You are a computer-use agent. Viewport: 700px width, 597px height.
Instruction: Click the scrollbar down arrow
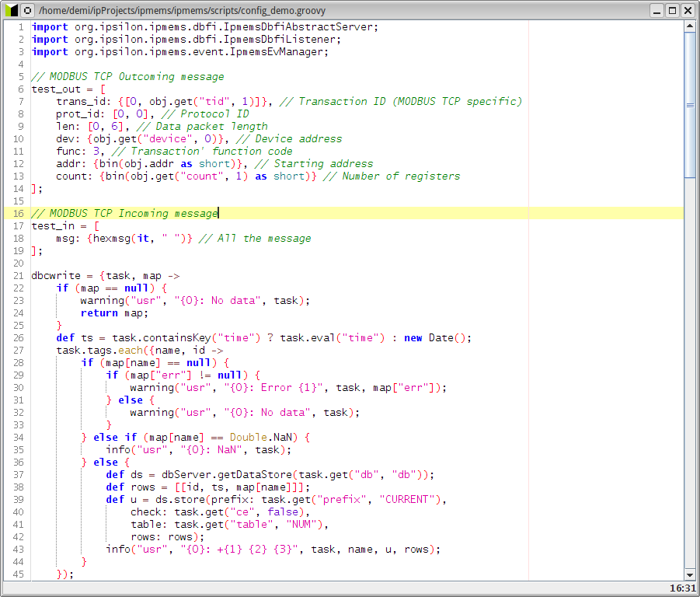point(688,575)
